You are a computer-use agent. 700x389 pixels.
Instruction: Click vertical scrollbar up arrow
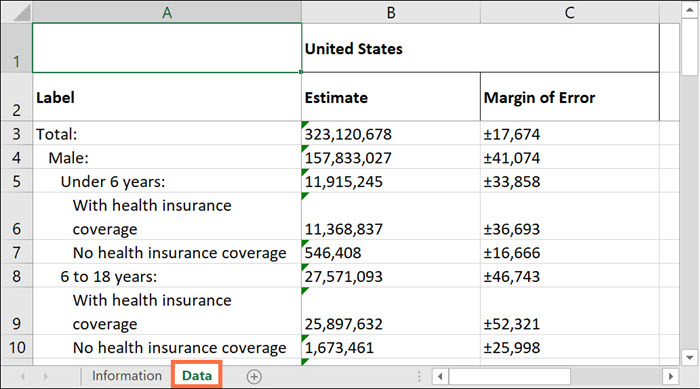click(690, 10)
